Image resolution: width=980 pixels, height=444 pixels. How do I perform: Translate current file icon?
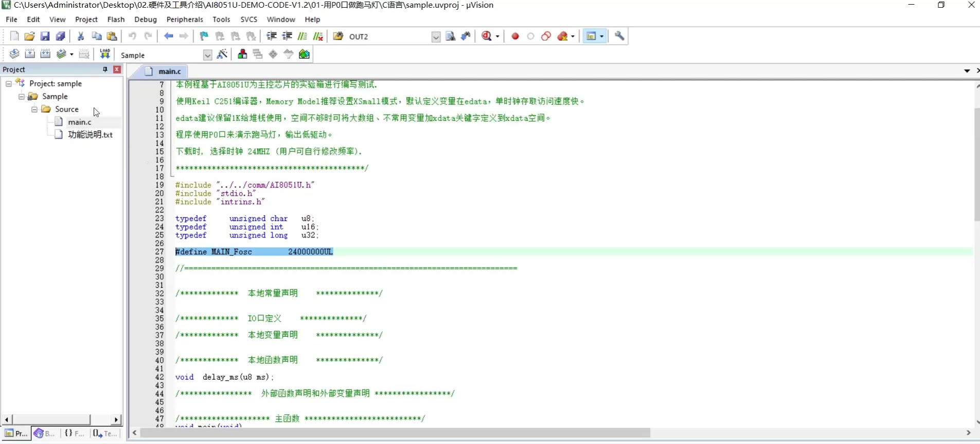tap(14, 54)
